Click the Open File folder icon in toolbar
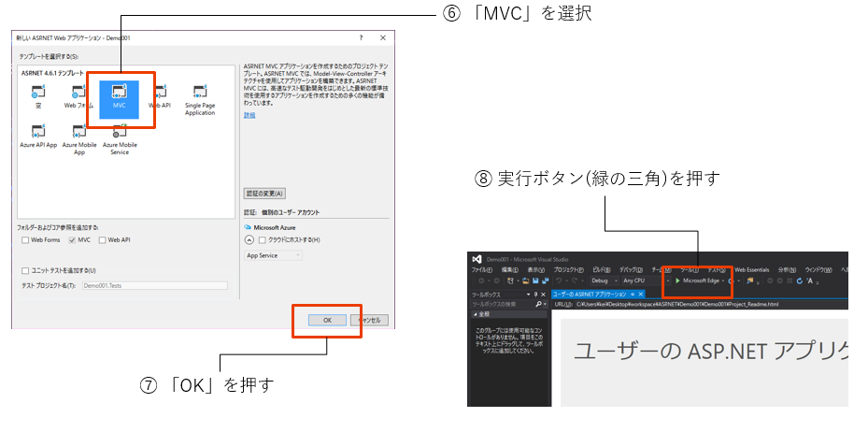This screenshot has height=432, width=868. 525,281
